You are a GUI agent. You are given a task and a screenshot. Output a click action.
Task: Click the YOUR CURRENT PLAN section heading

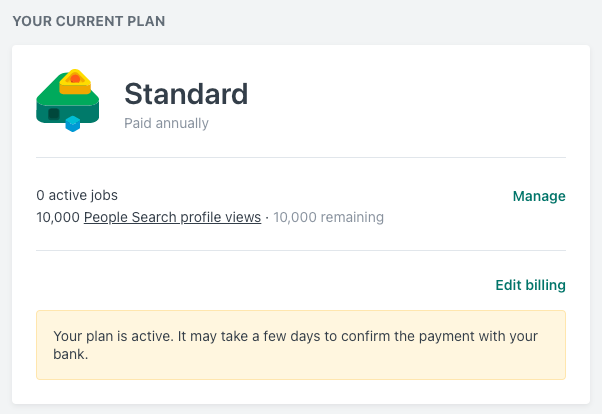pyautogui.click(x=89, y=21)
